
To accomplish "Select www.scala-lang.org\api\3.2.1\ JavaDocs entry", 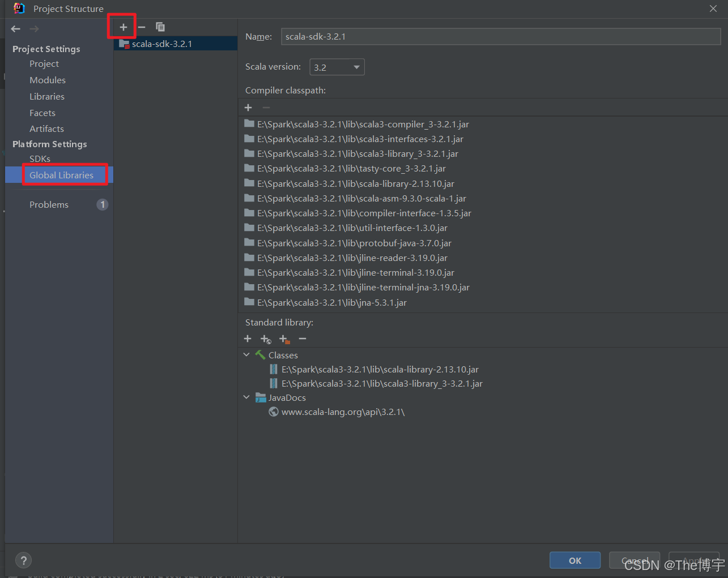I will [x=343, y=412].
